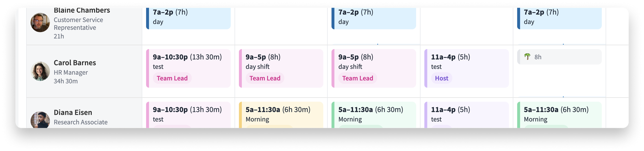Click Diana Eisen's profile avatar
The image size is (644, 151).
click(x=40, y=120)
